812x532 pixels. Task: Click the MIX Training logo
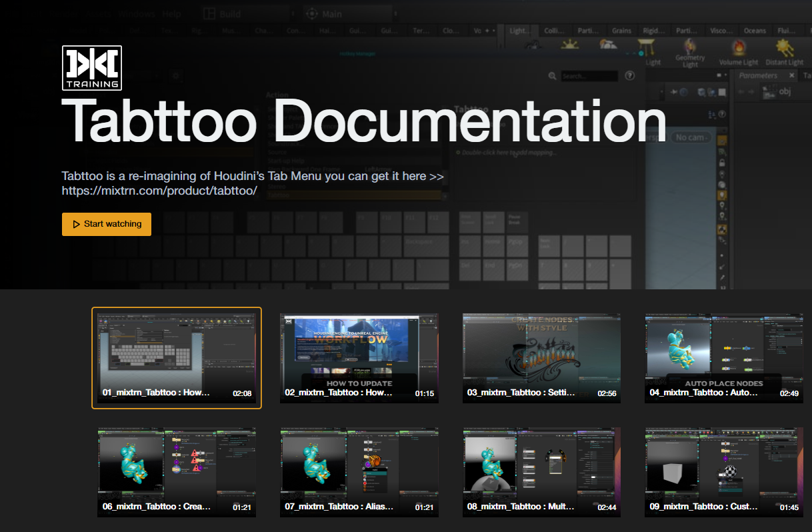(92, 67)
